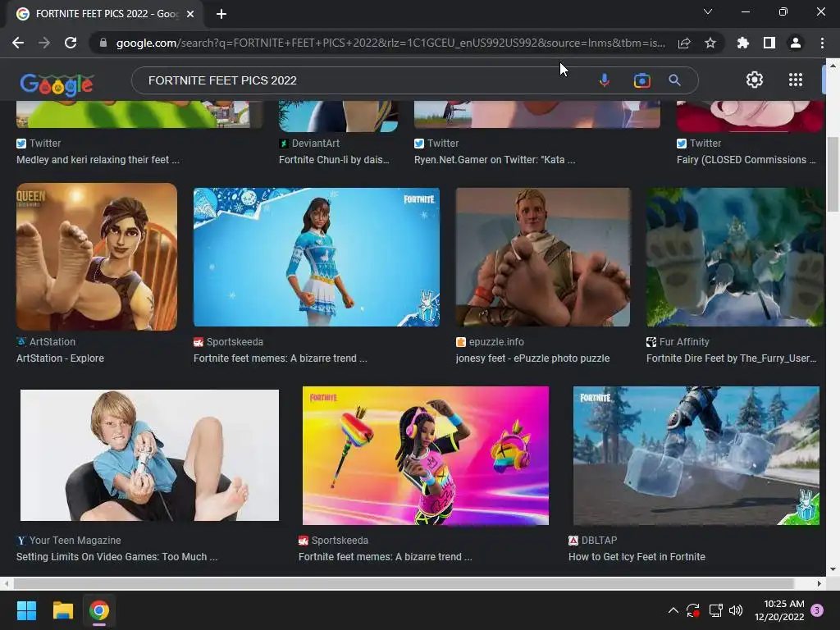Reload the current page
Screen dimensions: 840x630
pyautogui.click(x=71, y=43)
